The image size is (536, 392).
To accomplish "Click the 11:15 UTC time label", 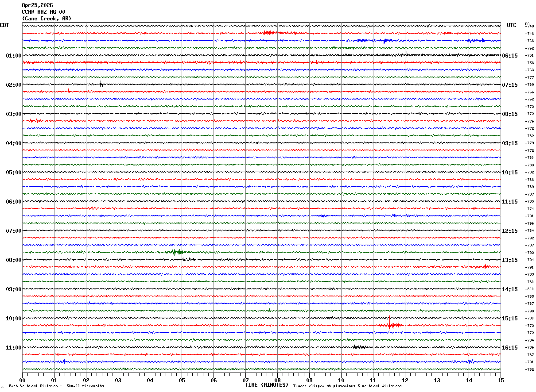I will point(510,202).
